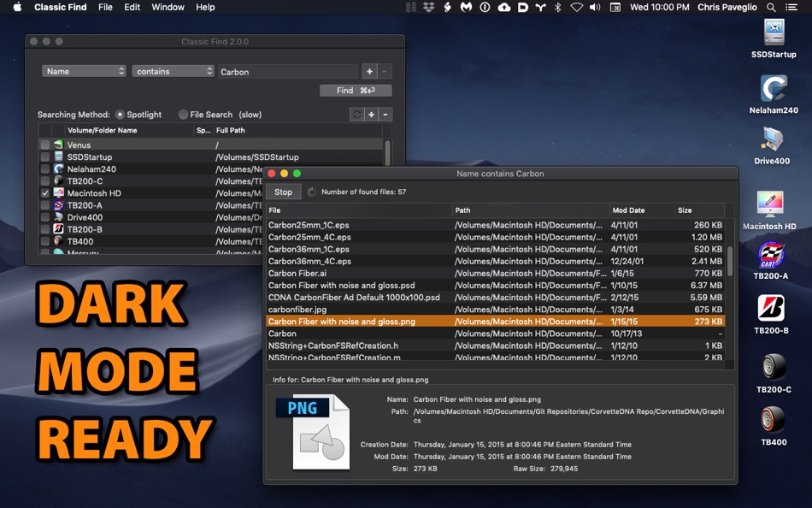Add a volume with the plus button beside refresh

(371, 115)
